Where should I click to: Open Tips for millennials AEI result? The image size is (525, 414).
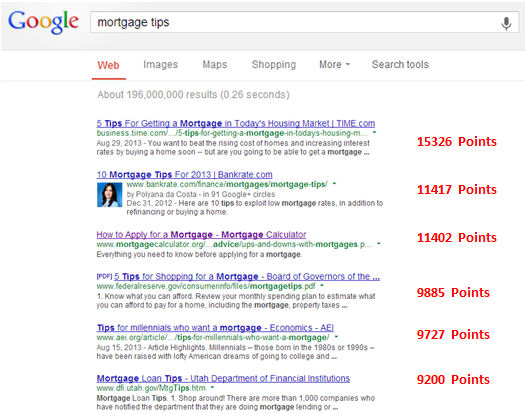[215, 328]
